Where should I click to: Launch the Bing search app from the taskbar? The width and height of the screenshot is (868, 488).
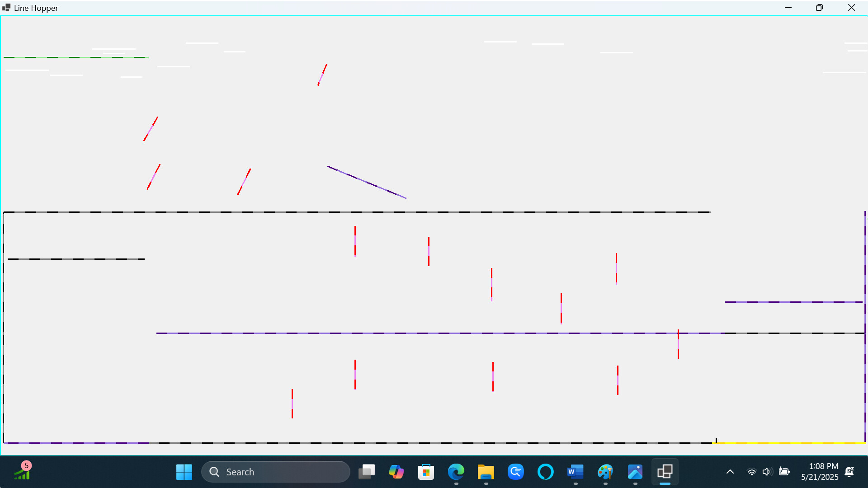pyautogui.click(x=515, y=471)
